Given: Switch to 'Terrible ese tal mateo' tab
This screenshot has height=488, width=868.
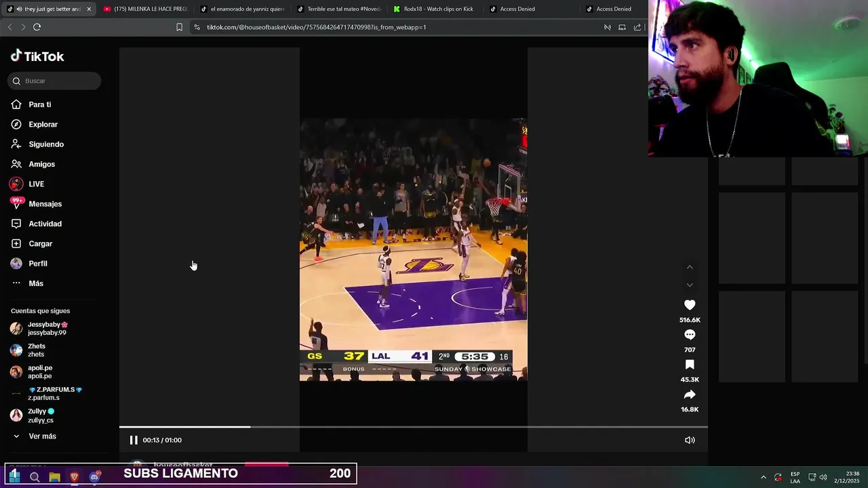Looking at the screenshot, I should (x=339, y=9).
